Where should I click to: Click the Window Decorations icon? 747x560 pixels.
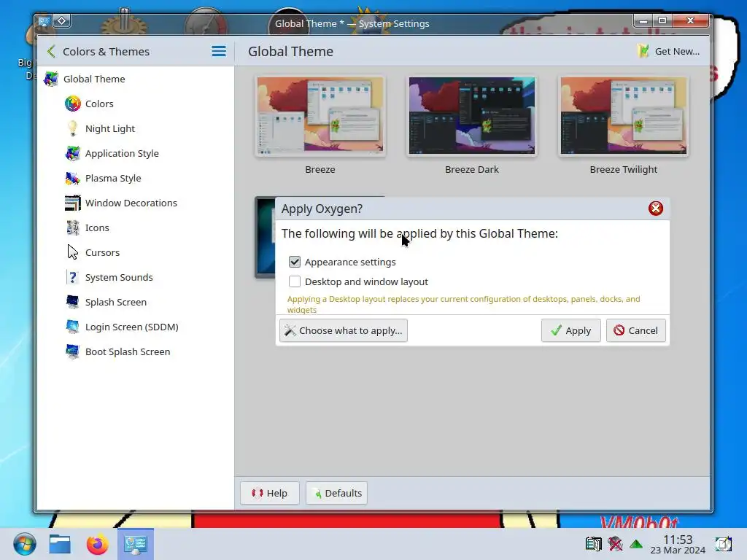click(73, 203)
